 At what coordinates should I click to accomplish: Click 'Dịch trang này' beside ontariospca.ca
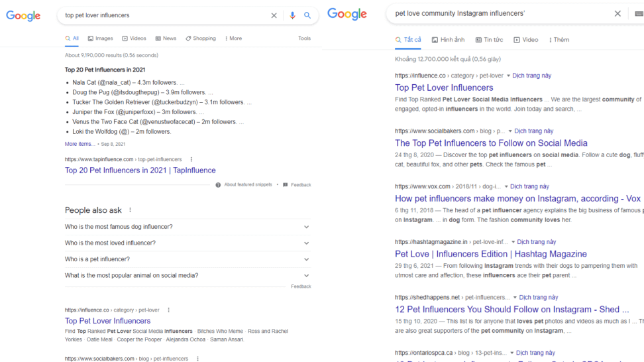click(535, 353)
